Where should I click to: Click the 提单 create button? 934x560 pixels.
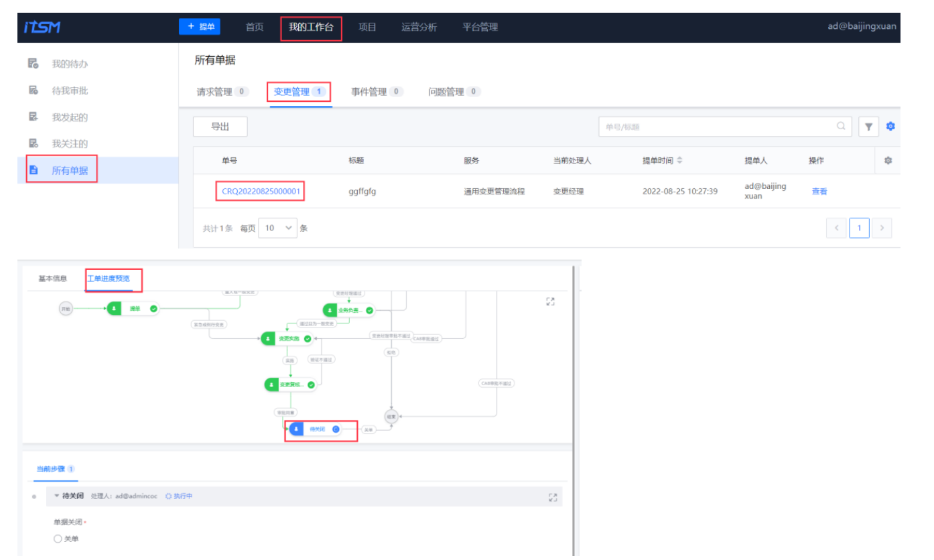[x=200, y=27]
